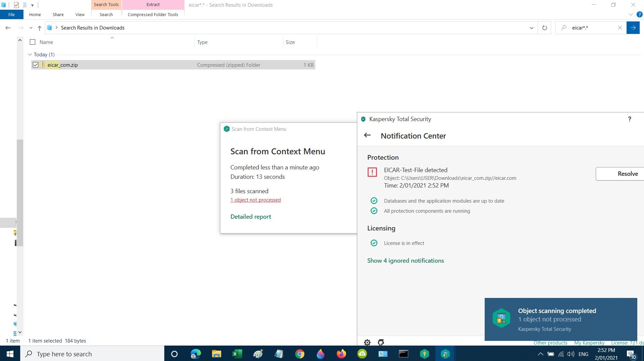The width and height of the screenshot is (644, 361).
Task: Open the My Kaspersky link
Action: point(589,343)
